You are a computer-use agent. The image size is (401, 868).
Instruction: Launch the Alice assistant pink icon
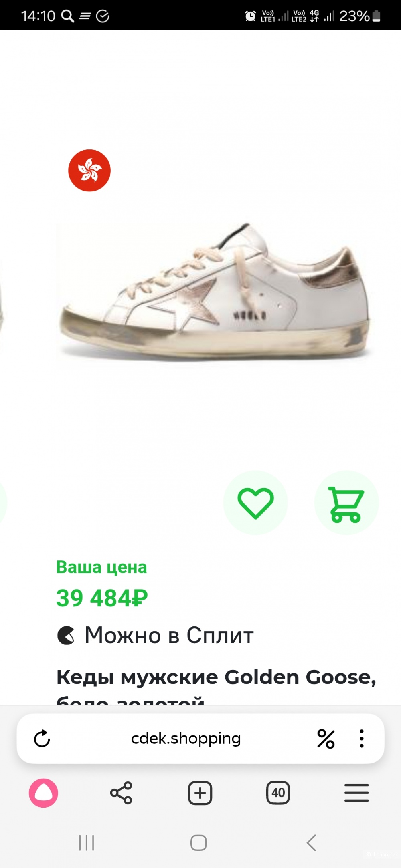tap(43, 793)
